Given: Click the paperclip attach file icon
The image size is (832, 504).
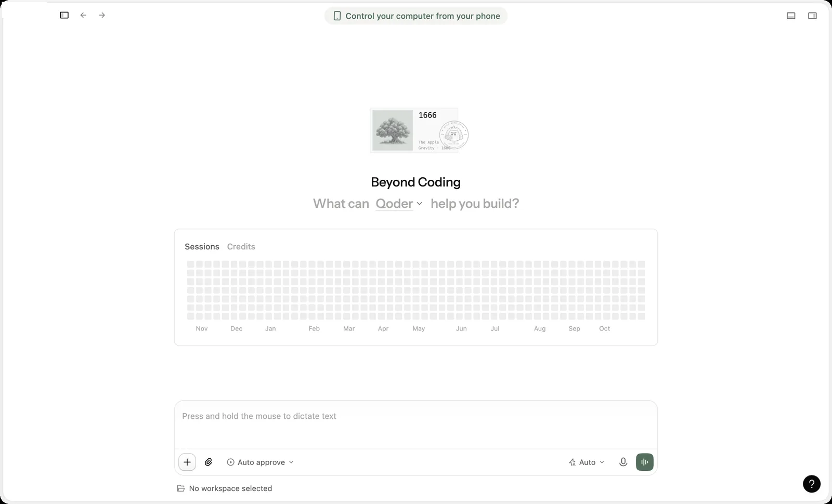Looking at the screenshot, I should coord(209,462).
